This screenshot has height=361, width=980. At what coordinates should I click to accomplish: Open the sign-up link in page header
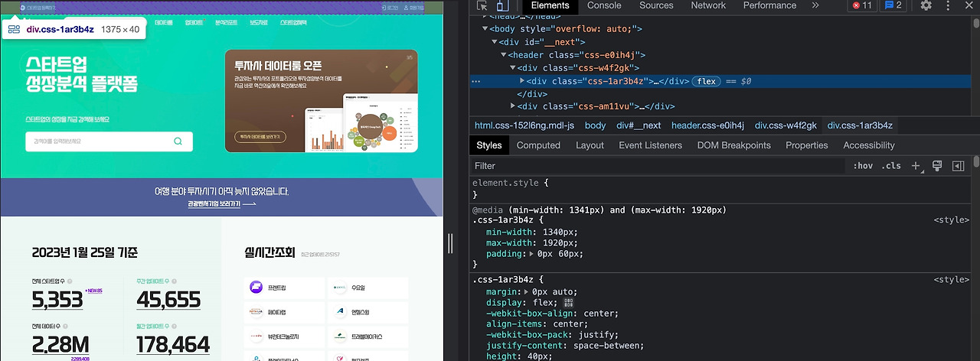413,7
